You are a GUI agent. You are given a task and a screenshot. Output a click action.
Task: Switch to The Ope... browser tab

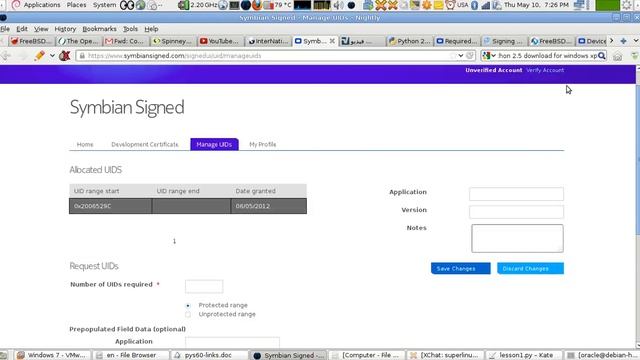[x=78, y=41]
